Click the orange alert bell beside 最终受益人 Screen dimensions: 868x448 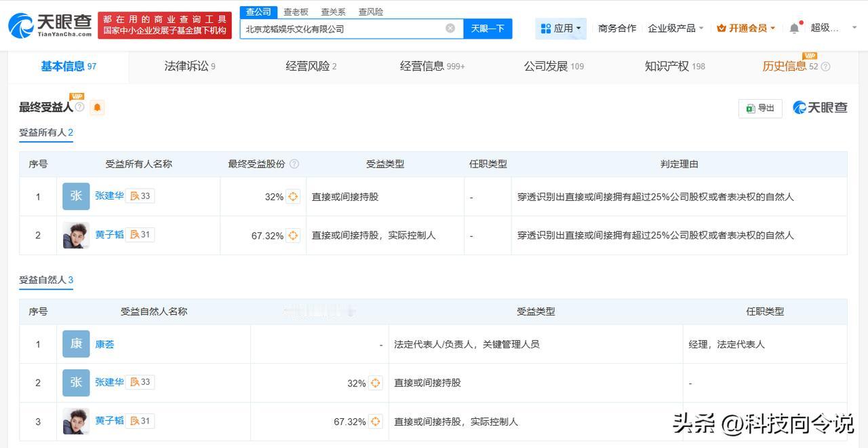pos(97,107)
